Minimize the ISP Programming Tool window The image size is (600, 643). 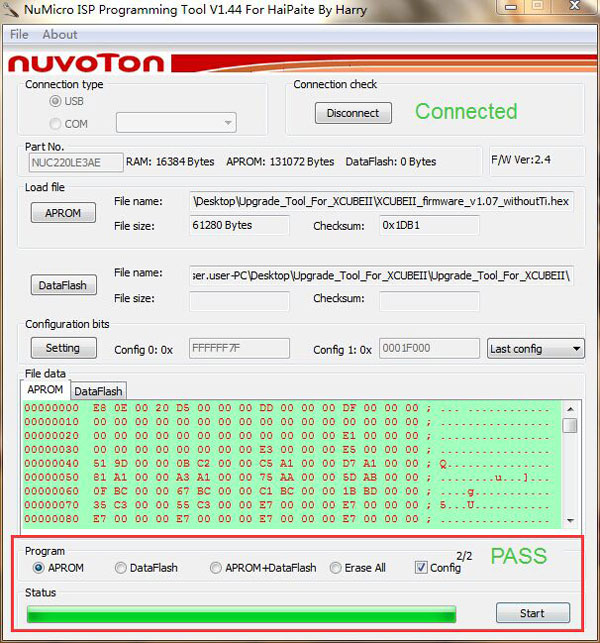coord(511,7)
